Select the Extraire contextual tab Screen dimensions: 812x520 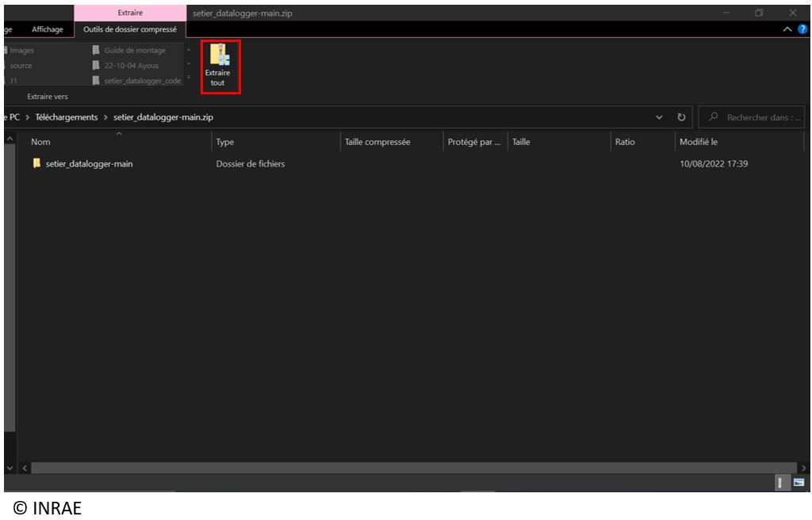[x=130, y=12]
